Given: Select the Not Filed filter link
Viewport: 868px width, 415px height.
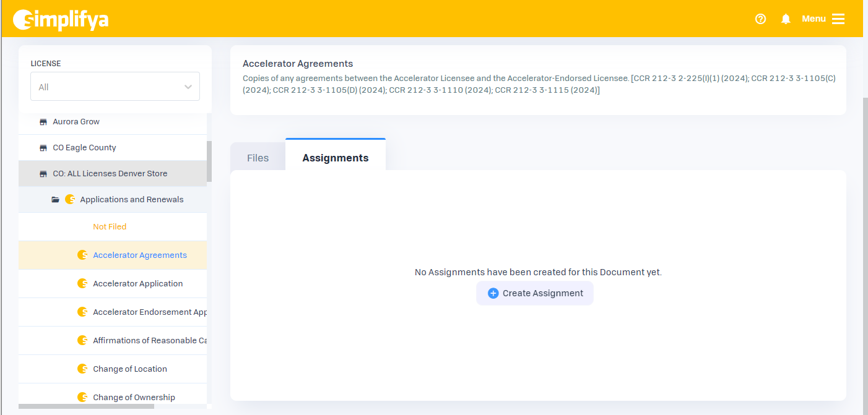Looking at the screenshot, I should (x=110, y=227).
